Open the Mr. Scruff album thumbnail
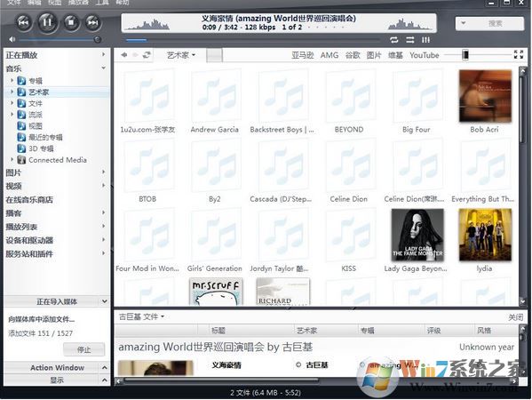Viewport: 532px width, 400px height. [216, 292]
